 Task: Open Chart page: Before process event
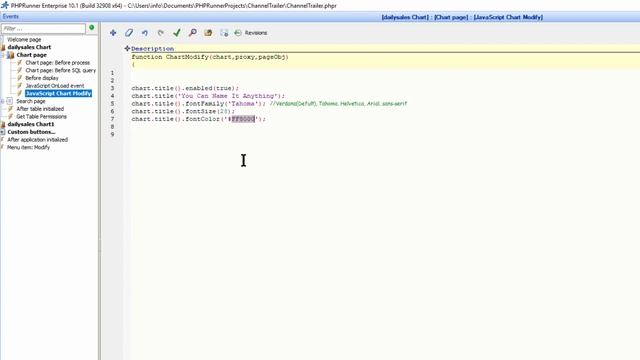tap(58, 63)
